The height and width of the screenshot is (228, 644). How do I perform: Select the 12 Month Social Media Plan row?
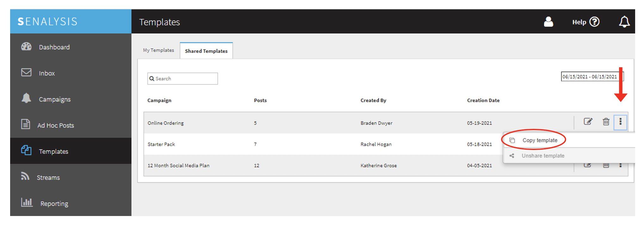pyautogui.click(x=386, y=165)
